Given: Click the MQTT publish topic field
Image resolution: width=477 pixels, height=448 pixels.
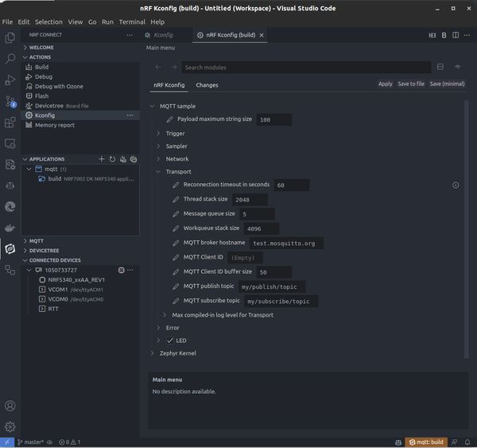Looking at the screenshot, I should pyautogui.click(x=272, y=287).
